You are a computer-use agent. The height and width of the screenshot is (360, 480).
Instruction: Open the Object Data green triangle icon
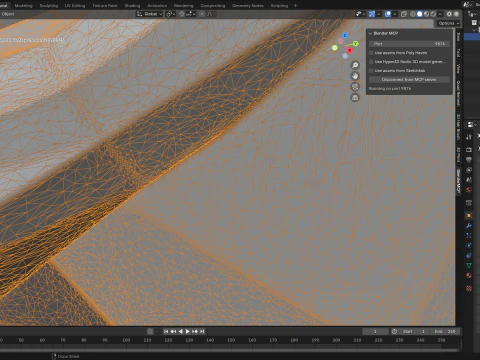(469, 265)
